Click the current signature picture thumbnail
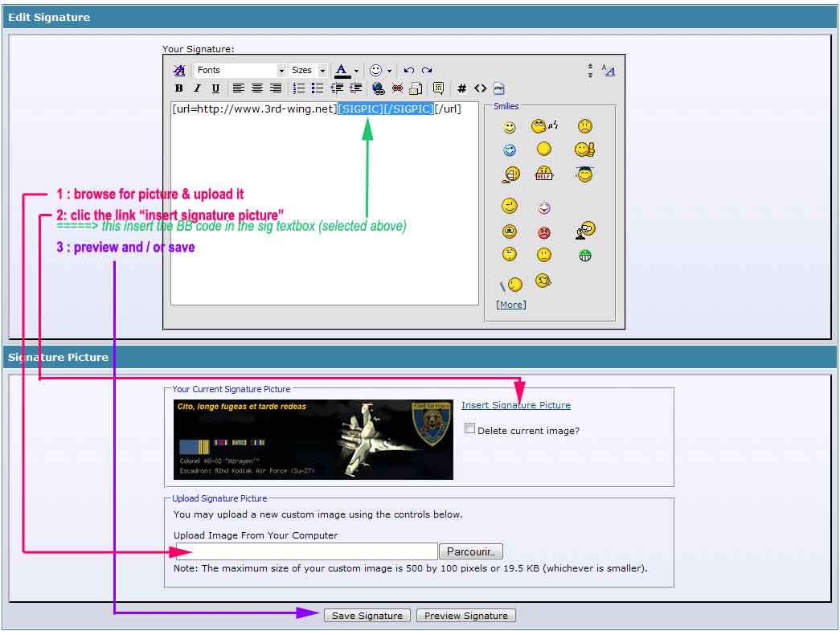 313,440
